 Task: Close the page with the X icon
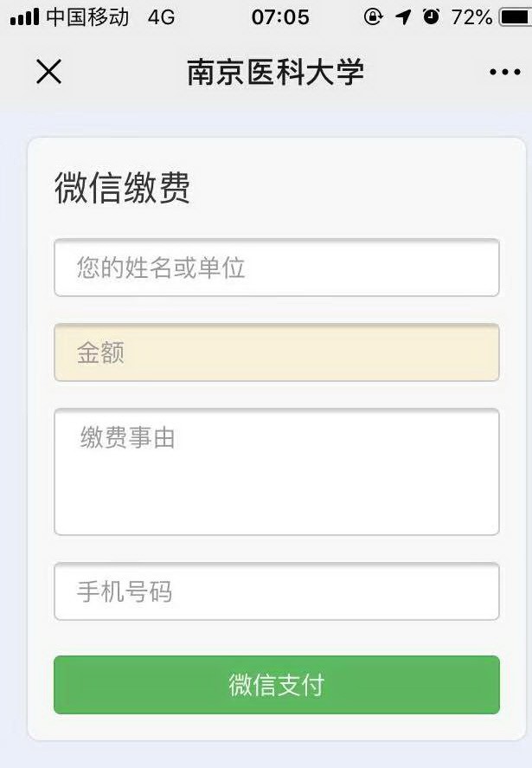tap(49, 72)
